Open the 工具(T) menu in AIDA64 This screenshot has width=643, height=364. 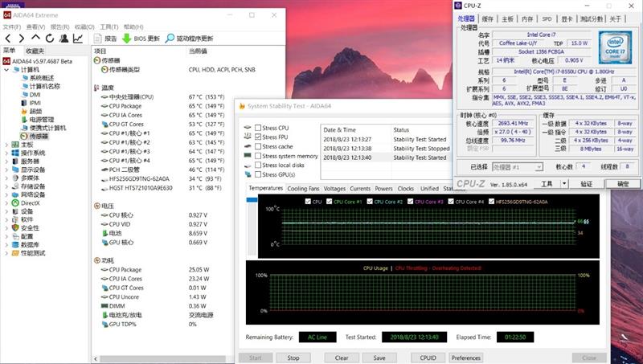[x=109, y=27]
